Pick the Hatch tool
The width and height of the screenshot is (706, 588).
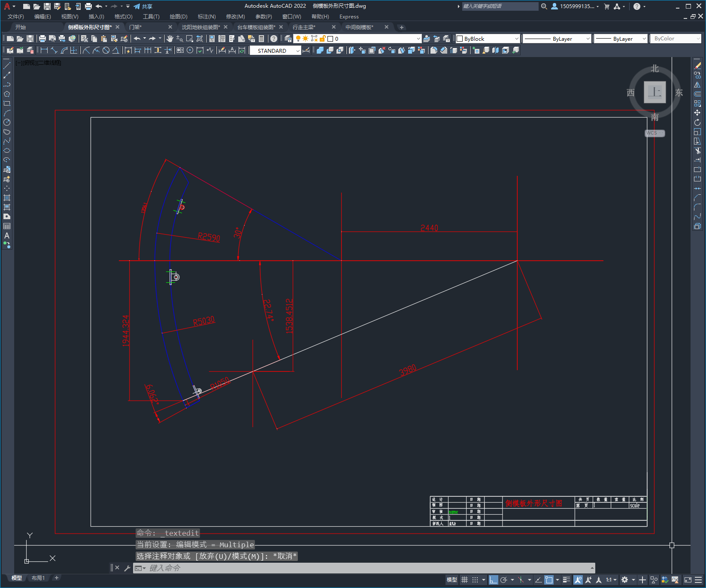point(7,198)
